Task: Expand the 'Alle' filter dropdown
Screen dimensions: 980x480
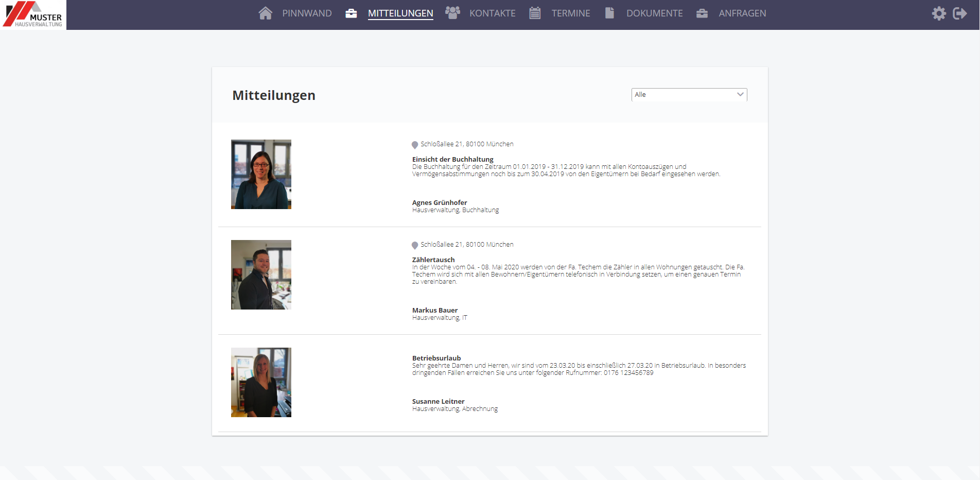Action: click(689, 95)
